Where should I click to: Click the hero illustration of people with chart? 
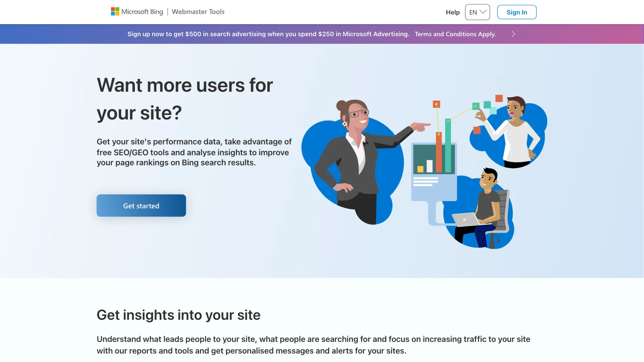pyautogui.click(x=424, y=172)
